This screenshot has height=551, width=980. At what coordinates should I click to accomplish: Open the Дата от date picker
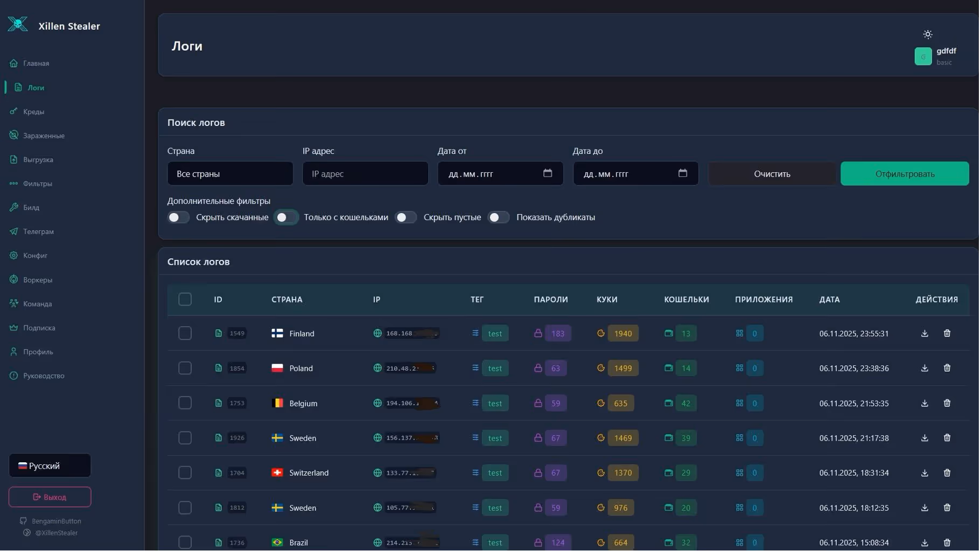coord(548,173)
